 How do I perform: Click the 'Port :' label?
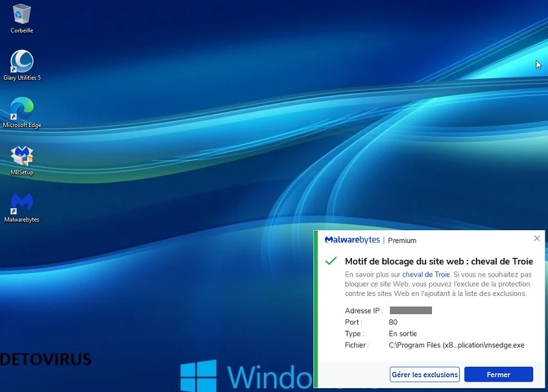click(353, 322)
